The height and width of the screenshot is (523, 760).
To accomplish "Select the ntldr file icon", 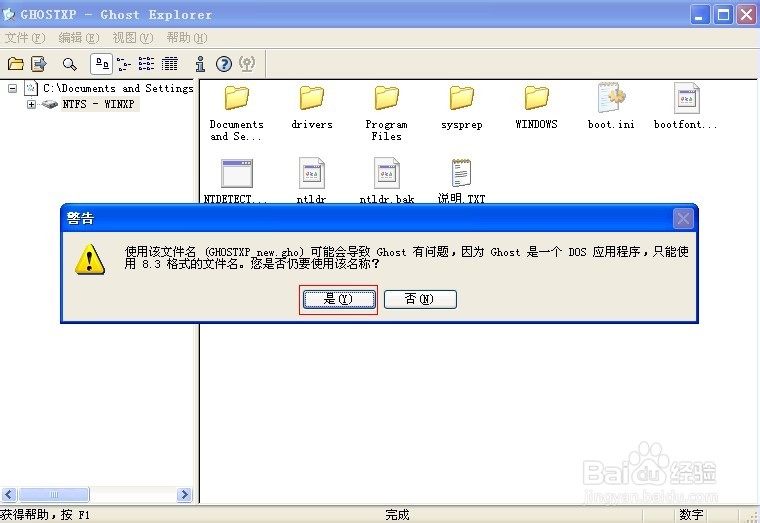I will point(312,173).
